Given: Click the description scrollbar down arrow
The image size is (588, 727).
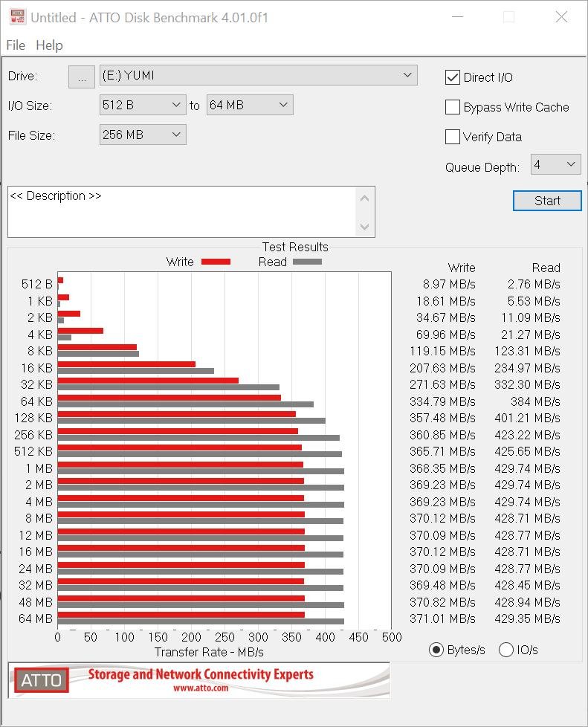Looking at the screenshot, I should [364, 226].
